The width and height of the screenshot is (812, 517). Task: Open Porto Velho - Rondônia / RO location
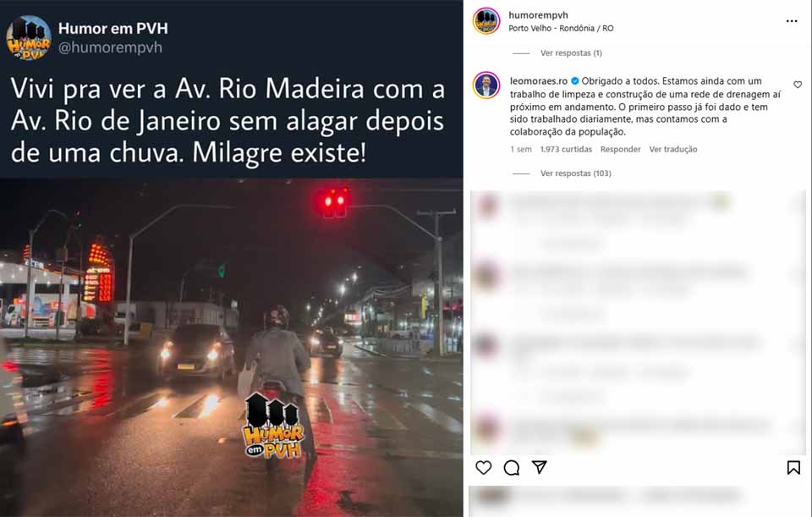pyautogui.click(x=561, y=29)
